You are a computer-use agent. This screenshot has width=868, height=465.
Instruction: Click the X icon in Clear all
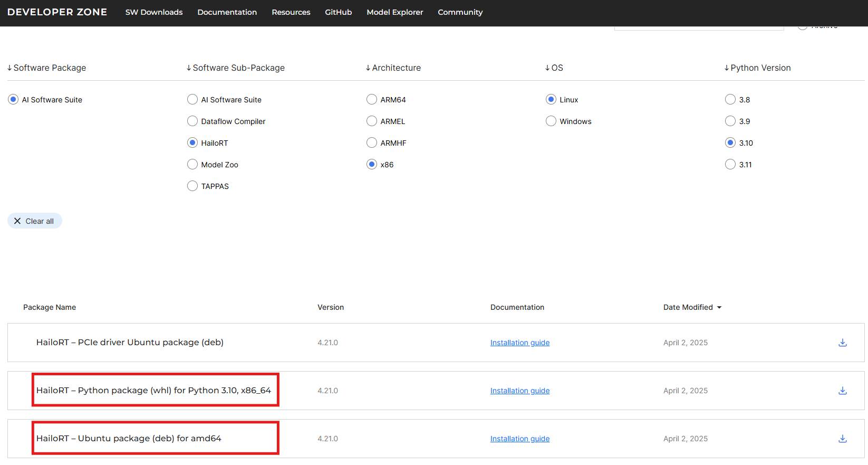[x=17, y=221]
